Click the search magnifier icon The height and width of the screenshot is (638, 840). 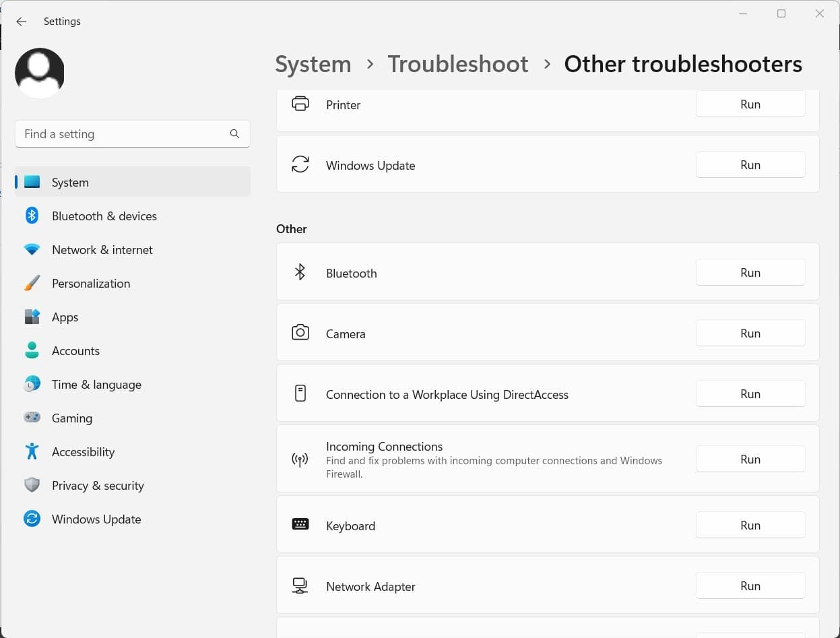(234, 134)
